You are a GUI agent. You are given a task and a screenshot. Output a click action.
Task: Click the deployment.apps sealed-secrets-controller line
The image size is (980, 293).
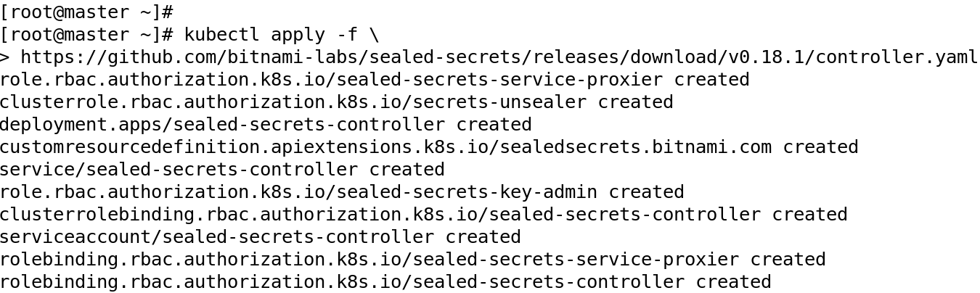coord(266,125)
